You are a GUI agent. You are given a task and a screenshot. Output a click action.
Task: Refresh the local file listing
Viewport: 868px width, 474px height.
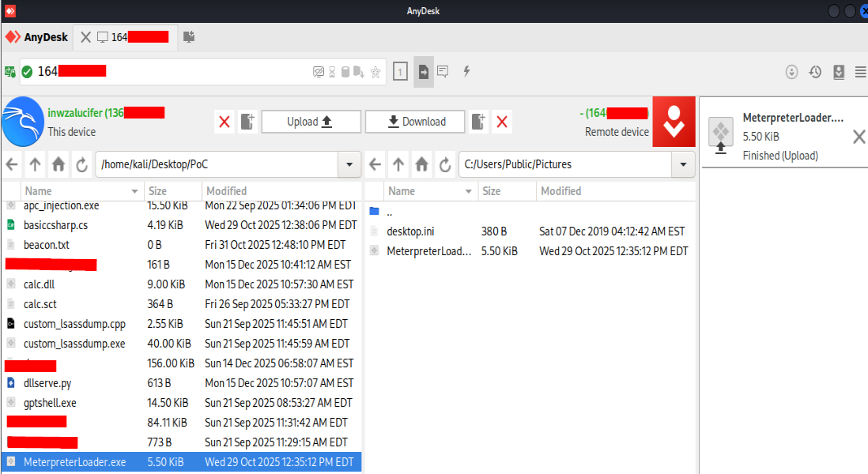[x=82, y=164]
